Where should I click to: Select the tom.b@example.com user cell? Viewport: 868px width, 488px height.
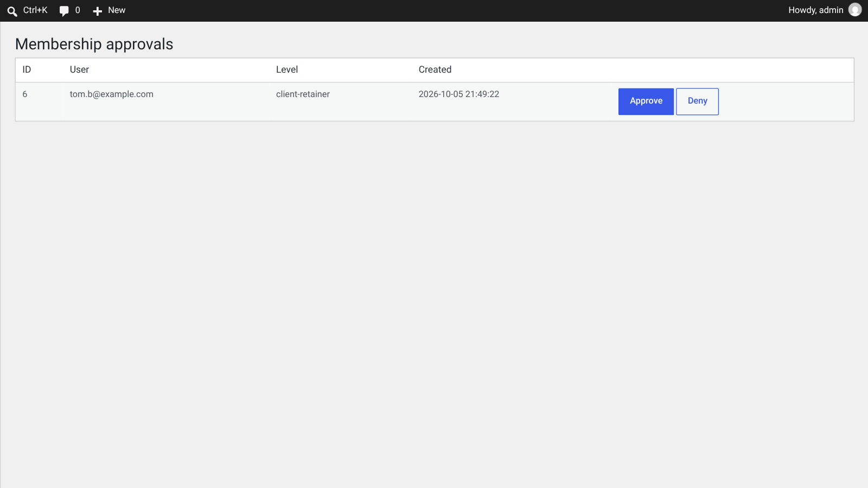[112, 94]
